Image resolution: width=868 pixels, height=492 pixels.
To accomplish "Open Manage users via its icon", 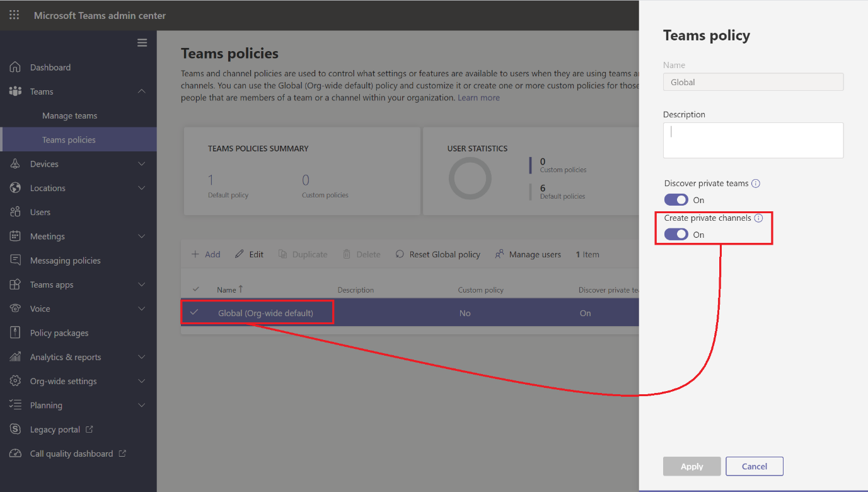I will coord(500,254).
